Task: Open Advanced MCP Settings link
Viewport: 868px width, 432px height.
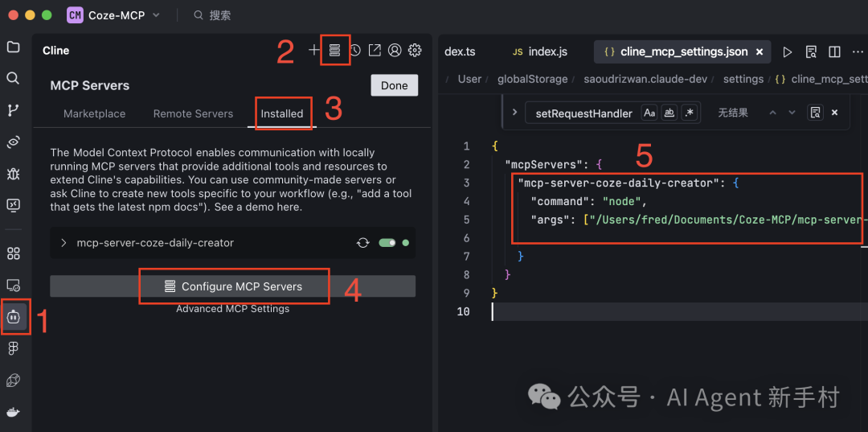Action: [x=232, y=308]
